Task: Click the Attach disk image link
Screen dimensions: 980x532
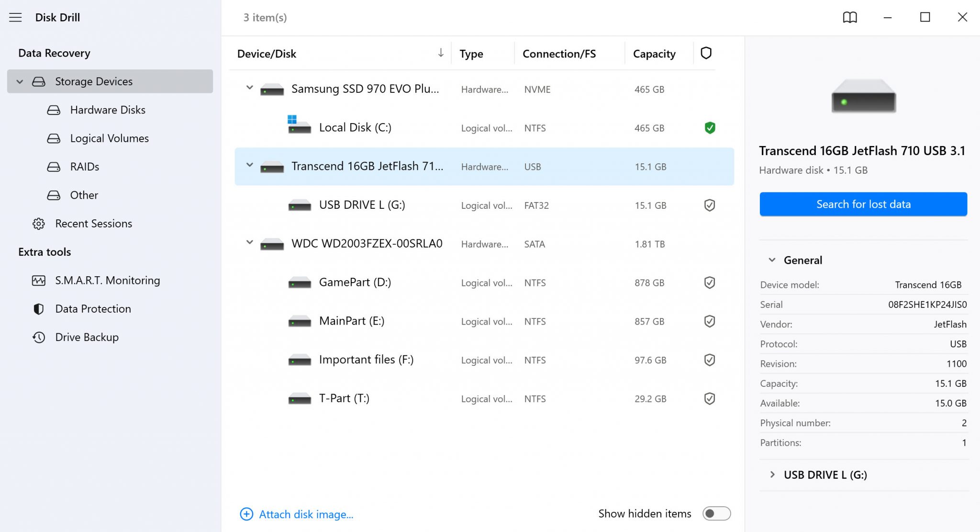Action: 306,514
